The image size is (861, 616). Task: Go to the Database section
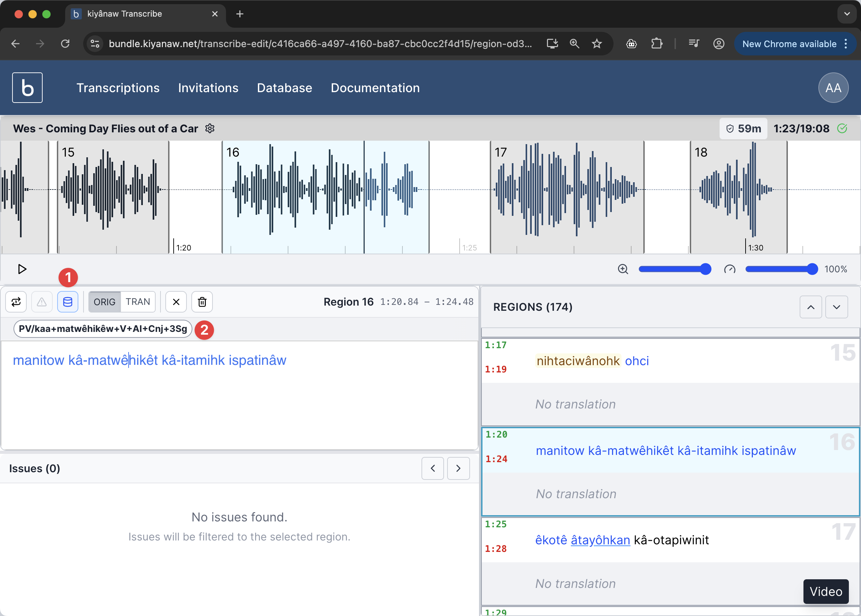pos(284,88)
